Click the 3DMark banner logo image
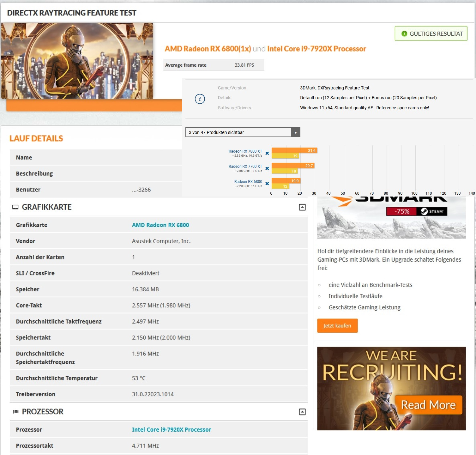 391,217
